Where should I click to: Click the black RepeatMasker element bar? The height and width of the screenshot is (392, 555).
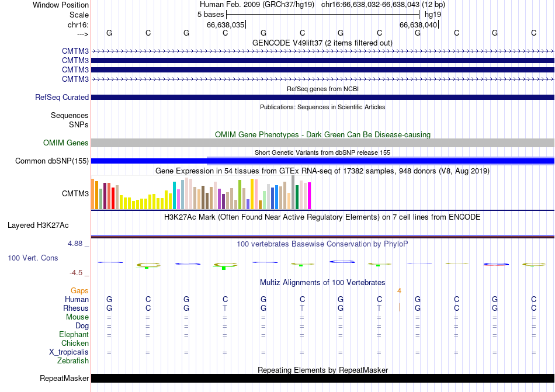(322, 378)
